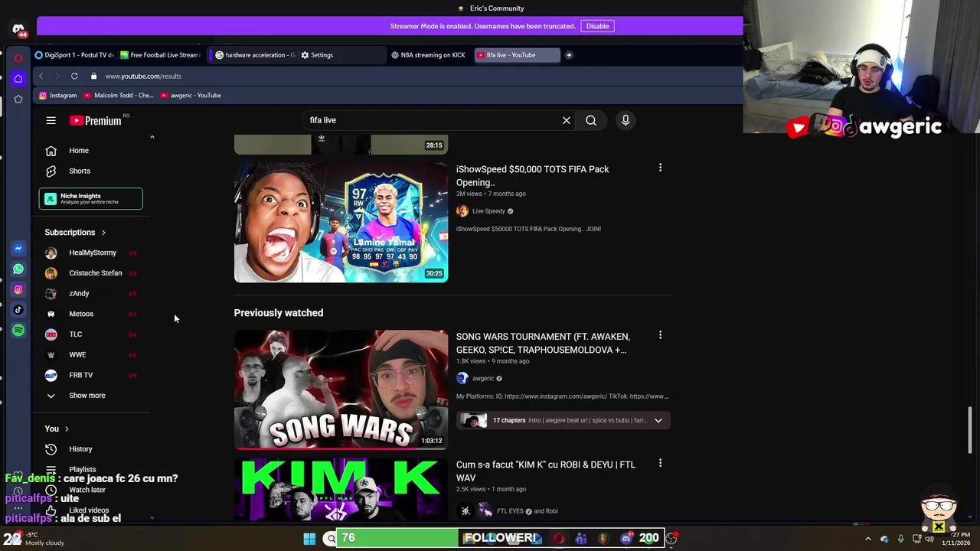Click the YouTube Premium logo
This screenshot has height=551, width=980.
pos(96,120)
